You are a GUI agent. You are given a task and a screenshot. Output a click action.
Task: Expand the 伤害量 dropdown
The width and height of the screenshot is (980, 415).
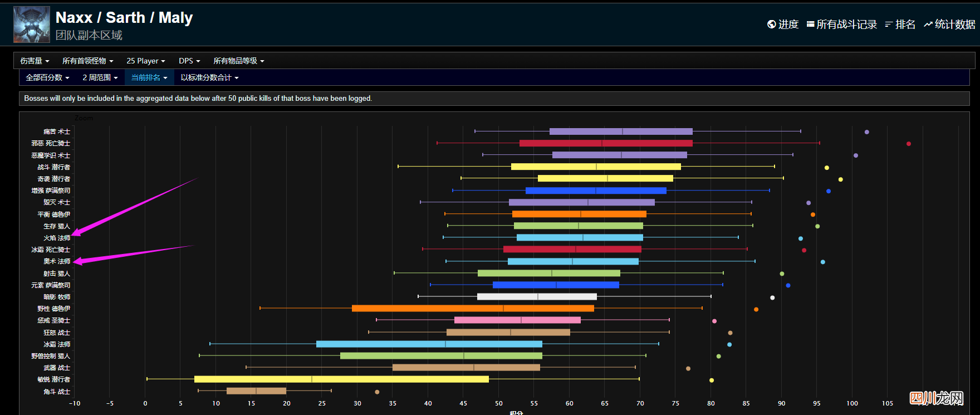point(35,61)
